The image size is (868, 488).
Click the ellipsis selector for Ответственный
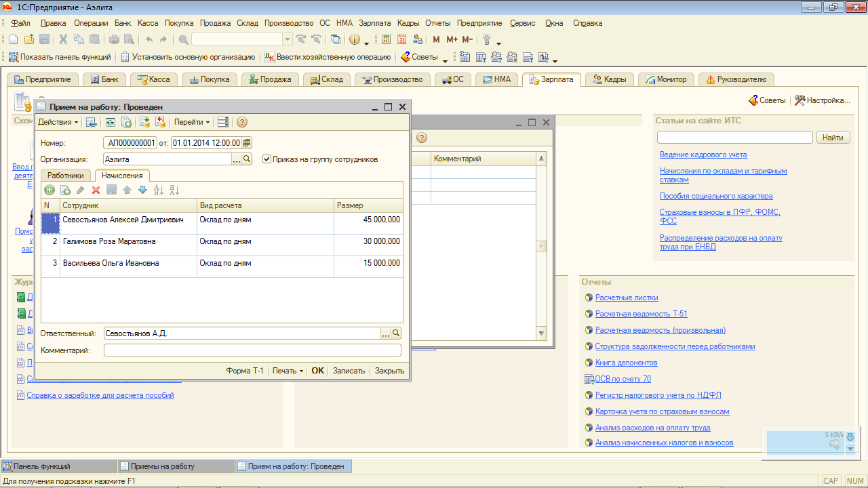pyautogui.click(x=386, y=333)
